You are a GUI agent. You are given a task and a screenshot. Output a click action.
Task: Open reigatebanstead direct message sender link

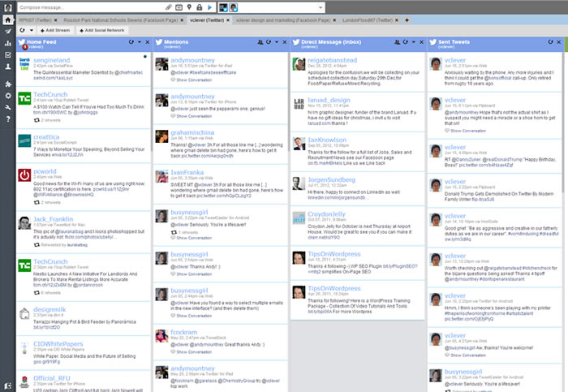(x=332, y=60)
